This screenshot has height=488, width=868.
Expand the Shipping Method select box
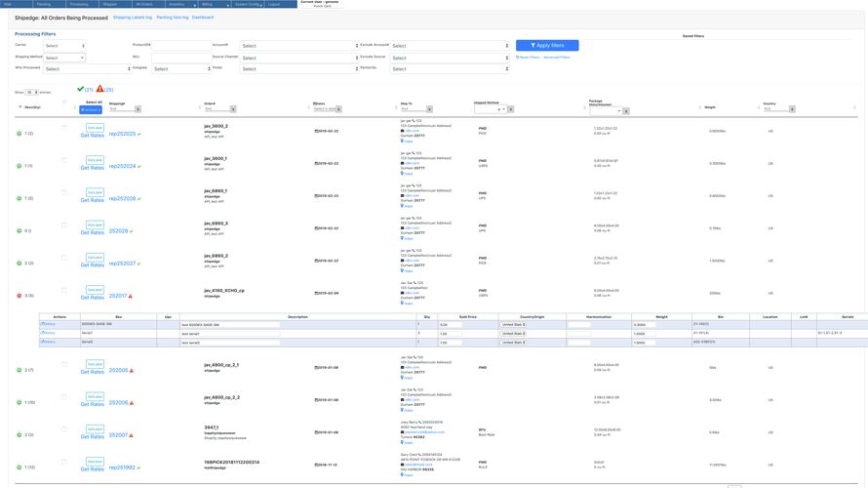pos(64,58)
